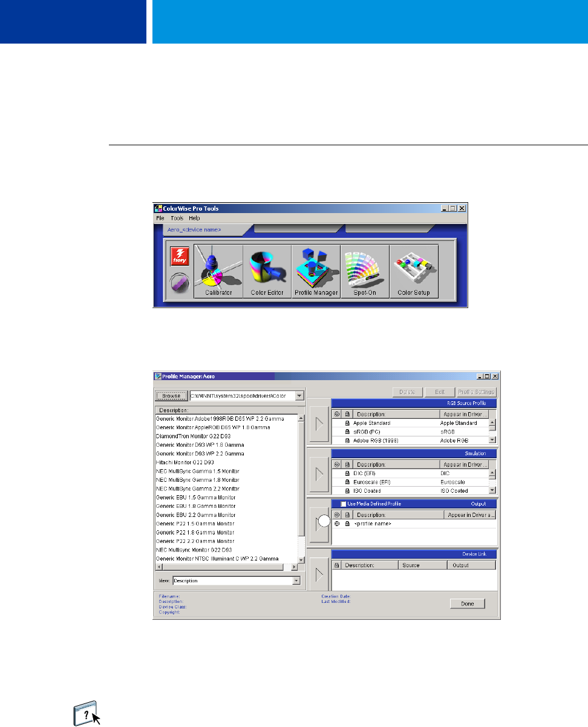The width and height of the screenshot is (588, 727).
Task: Select NEC MultiSync Gamma 1.5 Monitor
Action: pos(197,471)
